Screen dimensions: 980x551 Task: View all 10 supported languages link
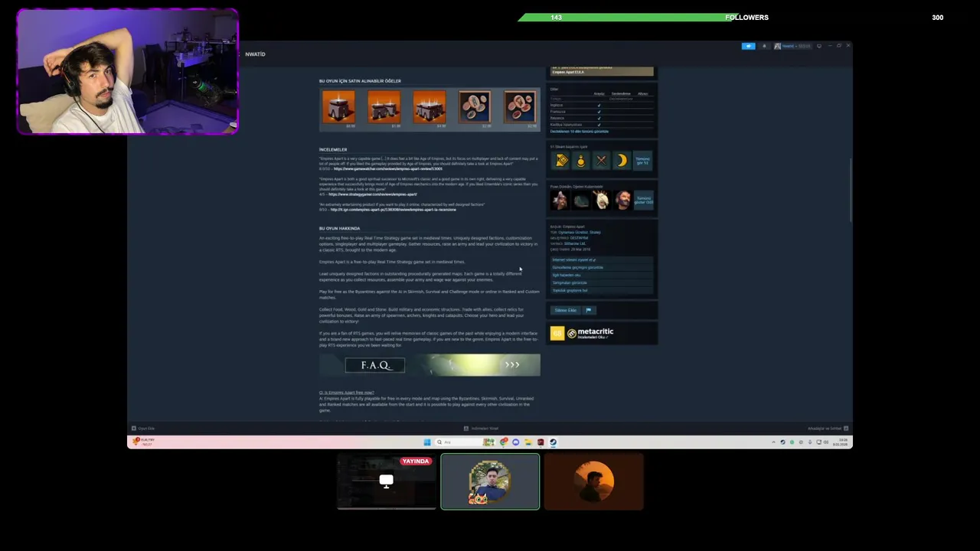(x=580, y=132)
